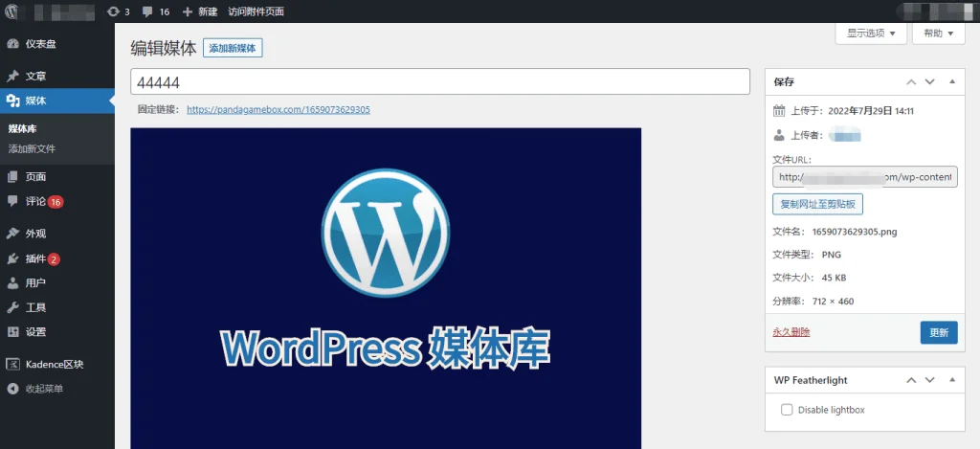Select 添加新文件 in the sidebar submenu
Viewport: 980px width, 449px height.
pyautogui.click(x=32, y=149)
